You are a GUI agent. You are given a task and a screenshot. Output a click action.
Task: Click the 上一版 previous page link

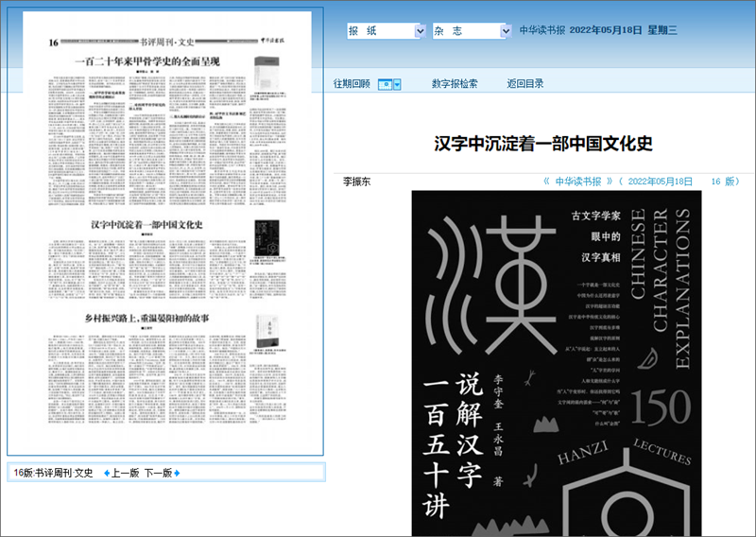[x=126, y=473]
